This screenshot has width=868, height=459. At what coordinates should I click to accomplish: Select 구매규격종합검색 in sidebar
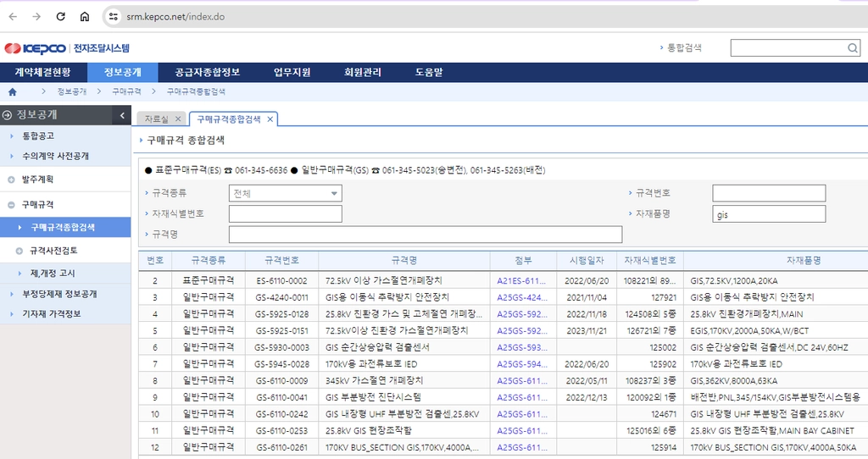63,227
